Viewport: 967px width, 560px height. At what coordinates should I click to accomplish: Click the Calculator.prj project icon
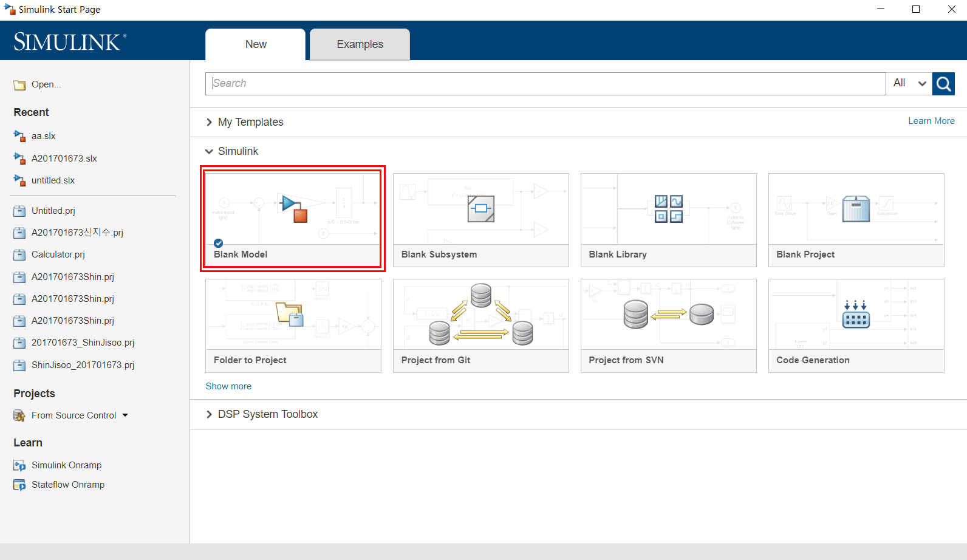(x=19, y=254)
